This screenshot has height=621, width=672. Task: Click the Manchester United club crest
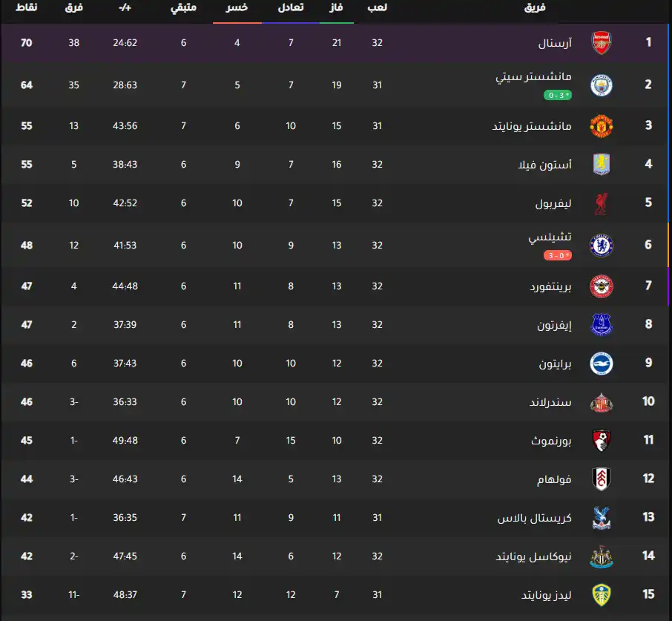(602, 126)
